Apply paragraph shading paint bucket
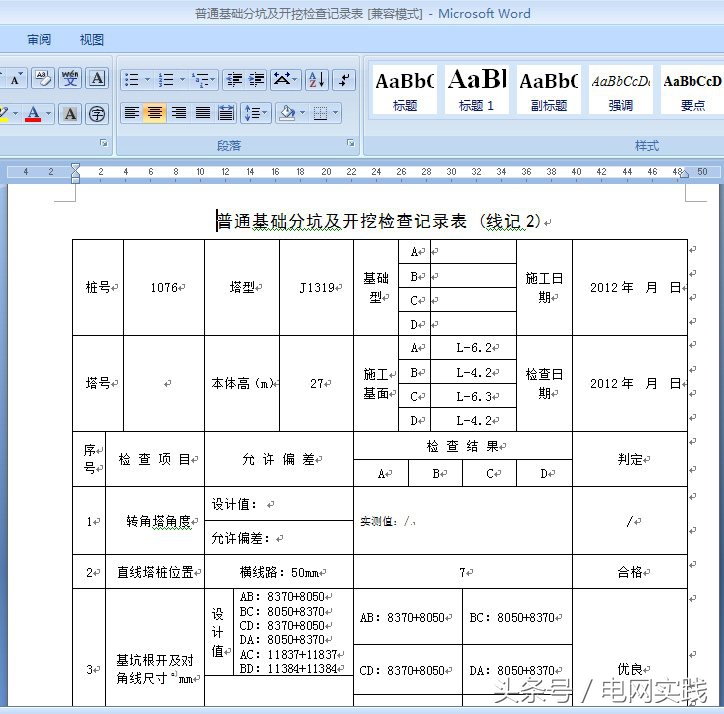This screenshot has width=724, height=714. 287,113
